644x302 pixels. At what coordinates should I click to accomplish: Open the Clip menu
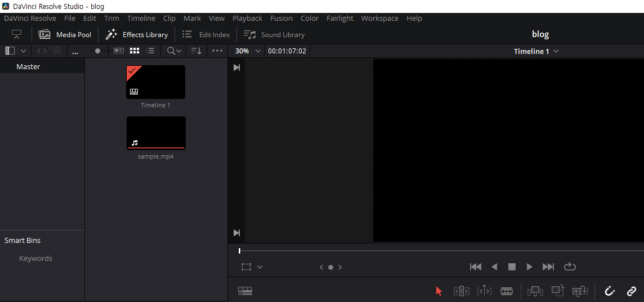(x=169, y=19)
